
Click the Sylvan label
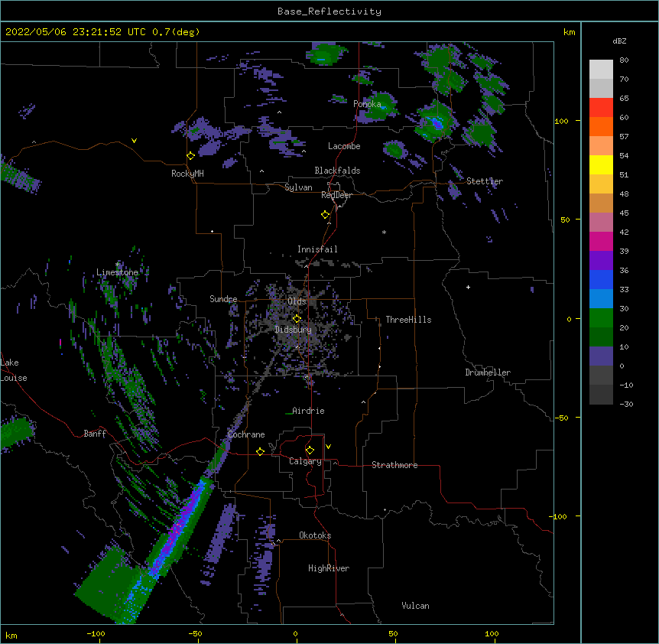pyautogui.click(x=298, y=187)
